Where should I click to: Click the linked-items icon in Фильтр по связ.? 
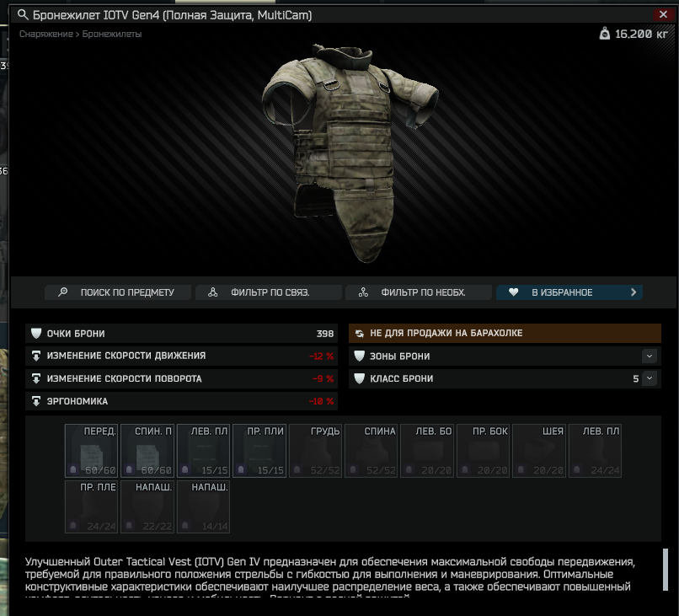tap(212, 292)
